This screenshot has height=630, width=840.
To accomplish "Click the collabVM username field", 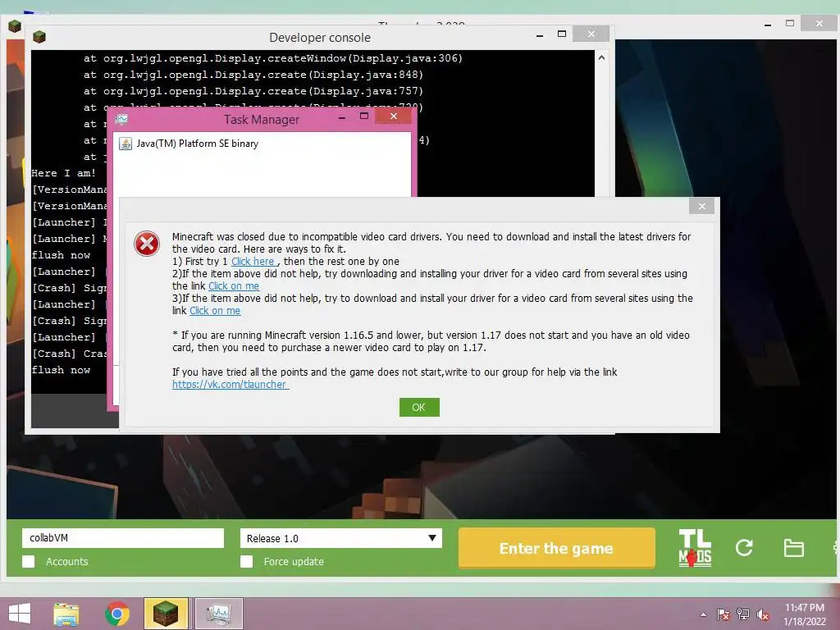I will click(123, 538).
